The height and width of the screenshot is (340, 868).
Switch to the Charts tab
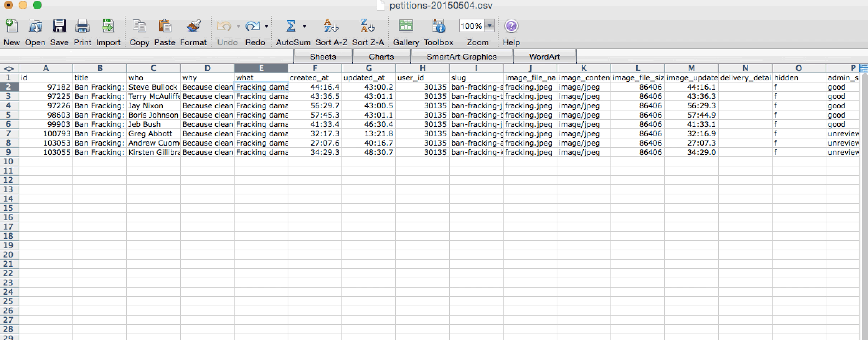click(381, 57)
